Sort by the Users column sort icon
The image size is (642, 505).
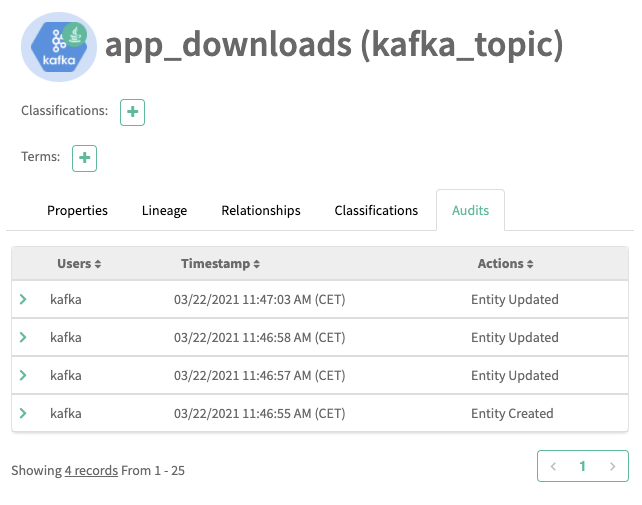coord(98,264)
